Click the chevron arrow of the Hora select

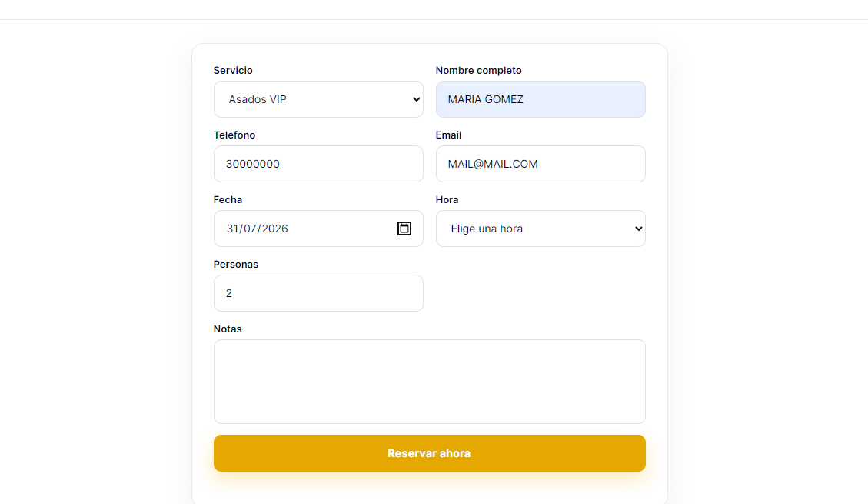pos(638,229)
